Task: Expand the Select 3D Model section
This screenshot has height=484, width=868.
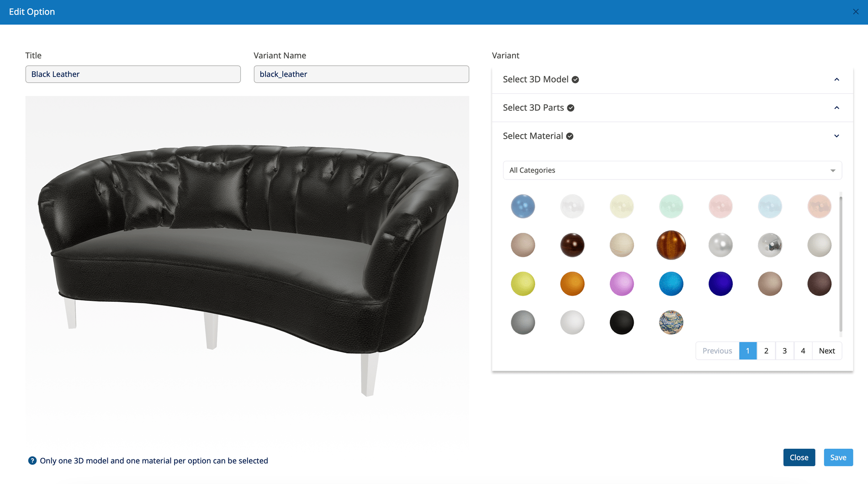Action: click(x=672, y=79)
